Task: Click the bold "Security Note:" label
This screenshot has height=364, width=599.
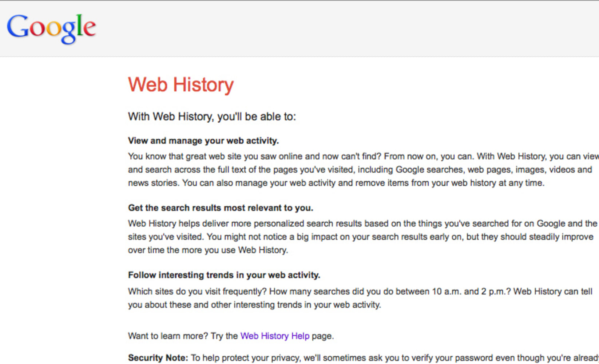Action: [x=158, y=358]
